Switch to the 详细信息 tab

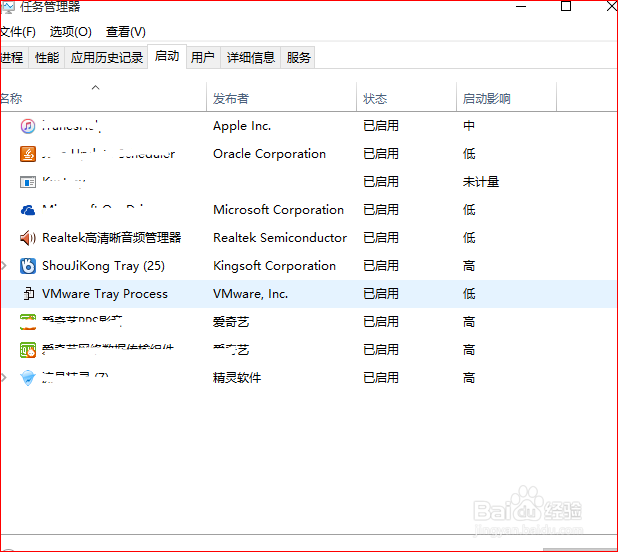pos(251,58)
